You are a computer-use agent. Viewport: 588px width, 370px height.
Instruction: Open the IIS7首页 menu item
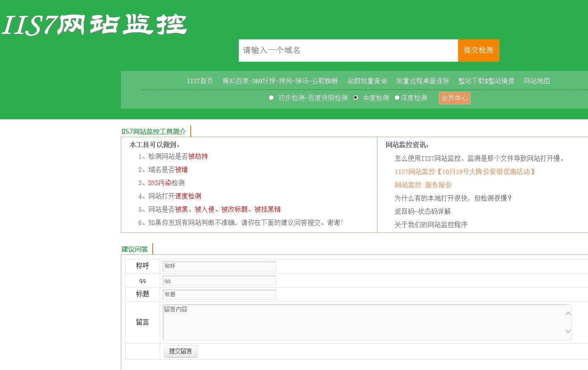pyautogui.click(x=200, y=81)
